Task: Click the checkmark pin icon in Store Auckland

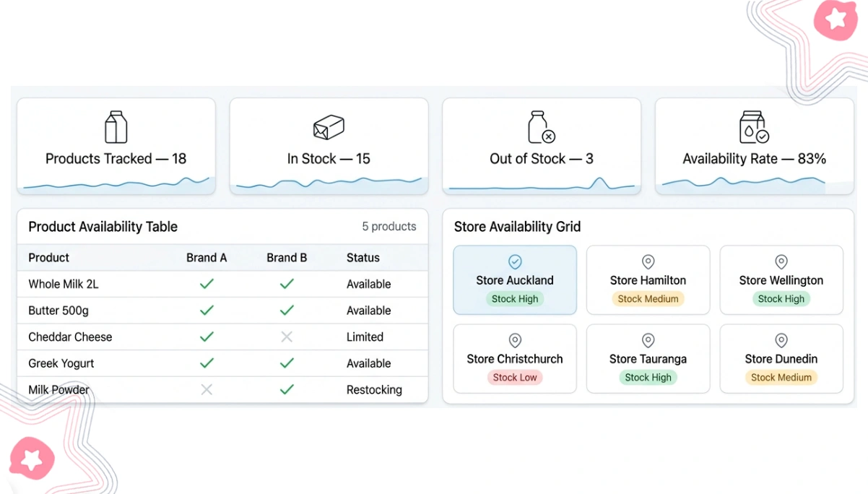Action: (x=515, y=261)
